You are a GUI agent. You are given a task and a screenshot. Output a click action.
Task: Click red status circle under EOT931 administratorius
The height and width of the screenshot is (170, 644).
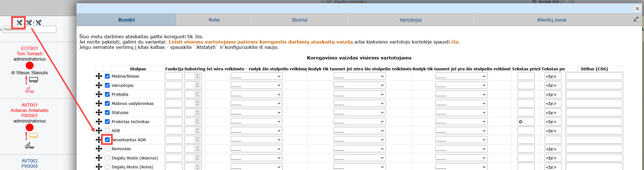click(x=30, y=66)
